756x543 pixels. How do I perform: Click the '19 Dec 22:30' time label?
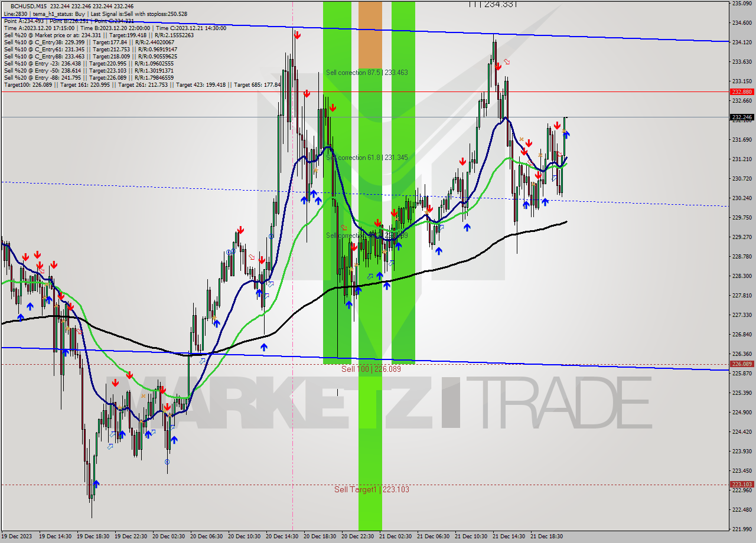click(131, 537)
